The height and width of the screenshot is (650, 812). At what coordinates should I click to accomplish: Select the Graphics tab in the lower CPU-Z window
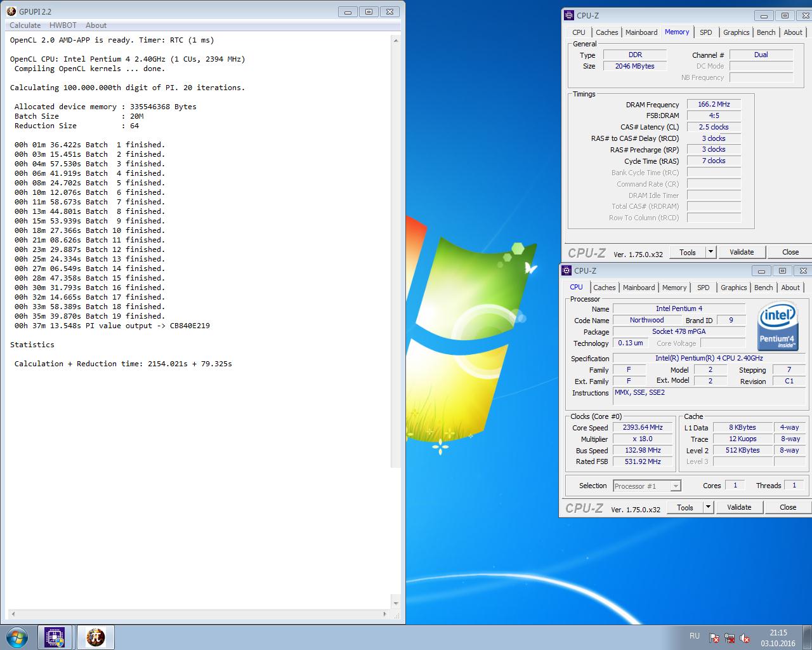(733, 288)
